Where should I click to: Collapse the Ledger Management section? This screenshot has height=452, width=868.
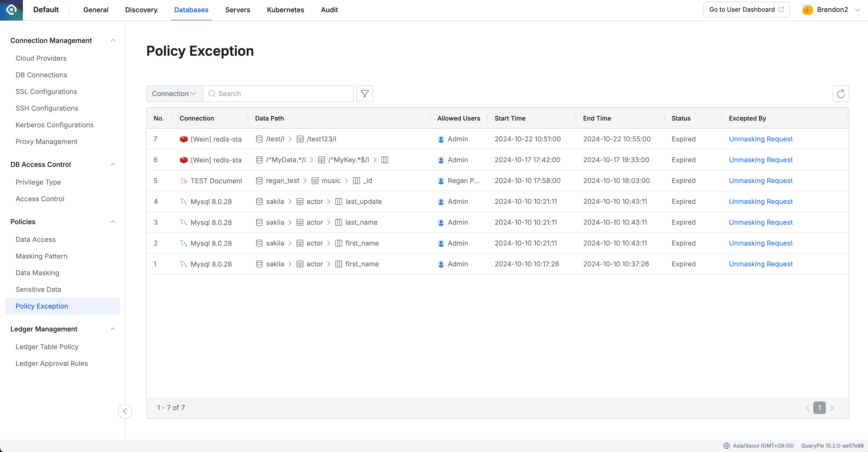pos(113,329)
